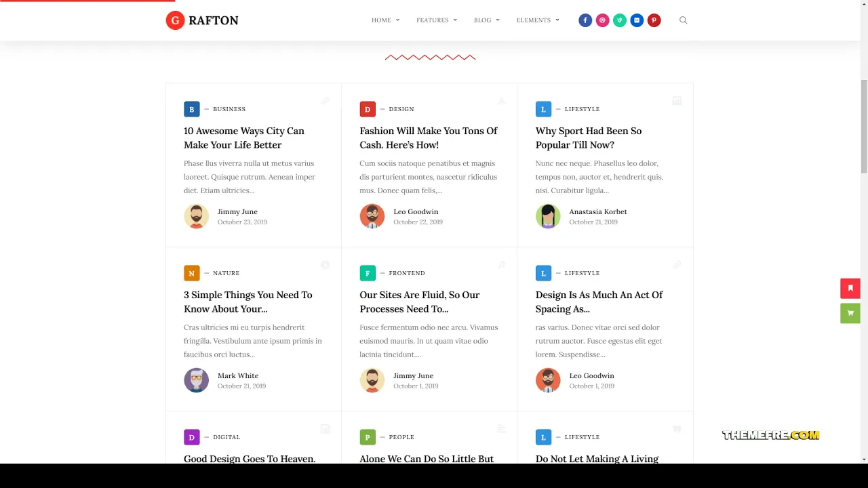
Task: Click Leo Goodwin's avatar on the Fashion post
Action: pos(372,216)
